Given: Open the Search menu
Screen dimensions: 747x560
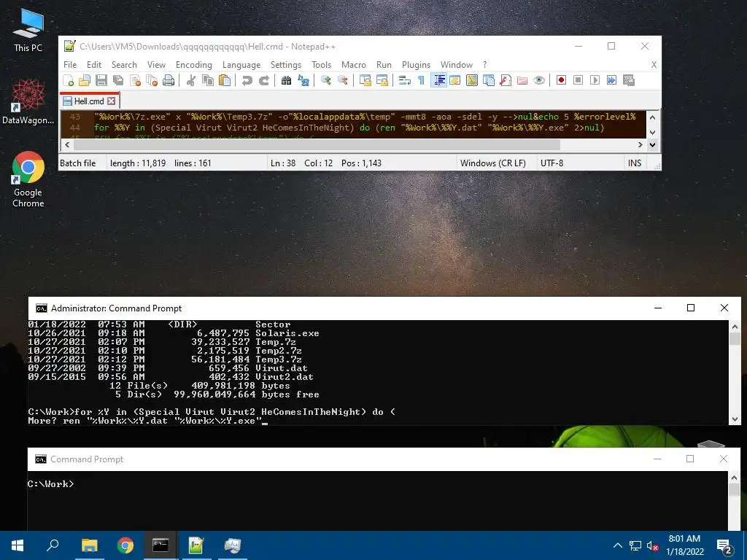Looking at the screenshot, I should 124,65.
